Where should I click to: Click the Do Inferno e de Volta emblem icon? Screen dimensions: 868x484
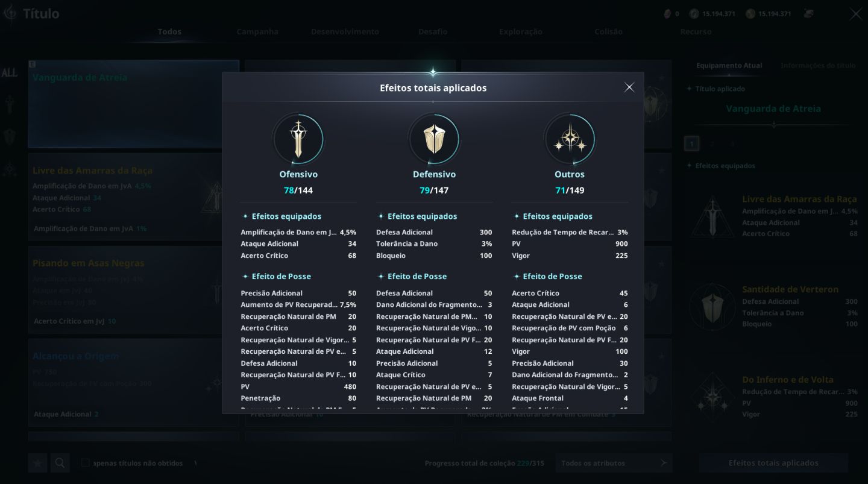(712, 397)
